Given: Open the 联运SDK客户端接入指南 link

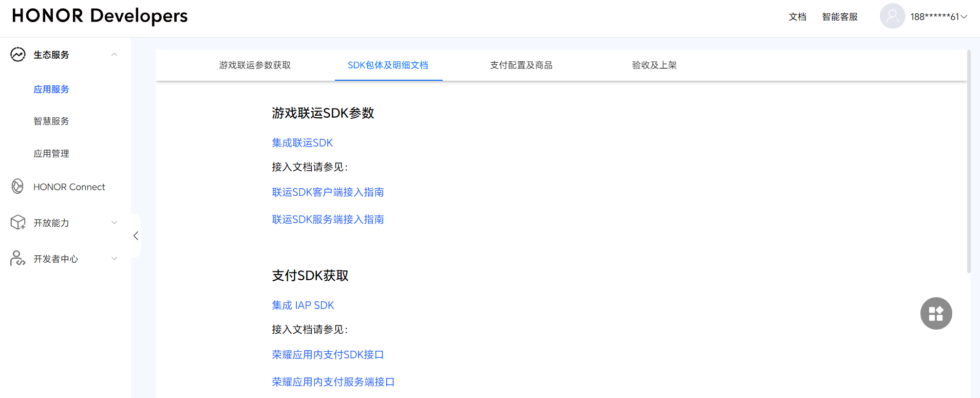Looking at the screenshot, I should point(328,192).
